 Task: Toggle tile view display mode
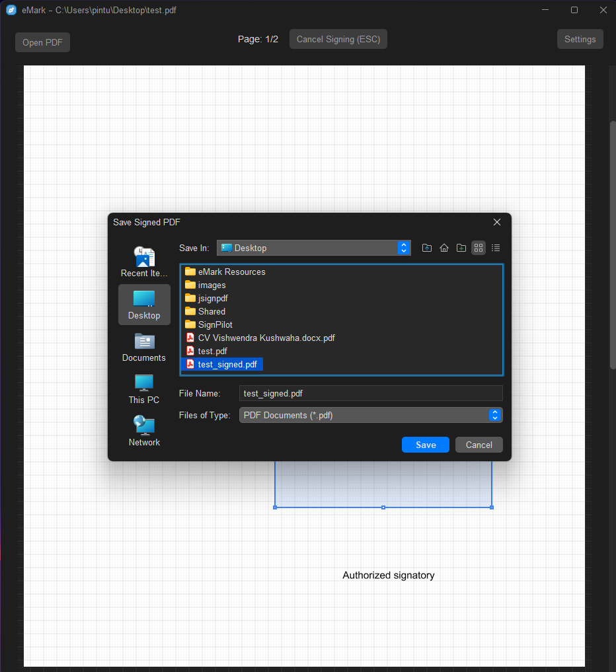point(478,248)
